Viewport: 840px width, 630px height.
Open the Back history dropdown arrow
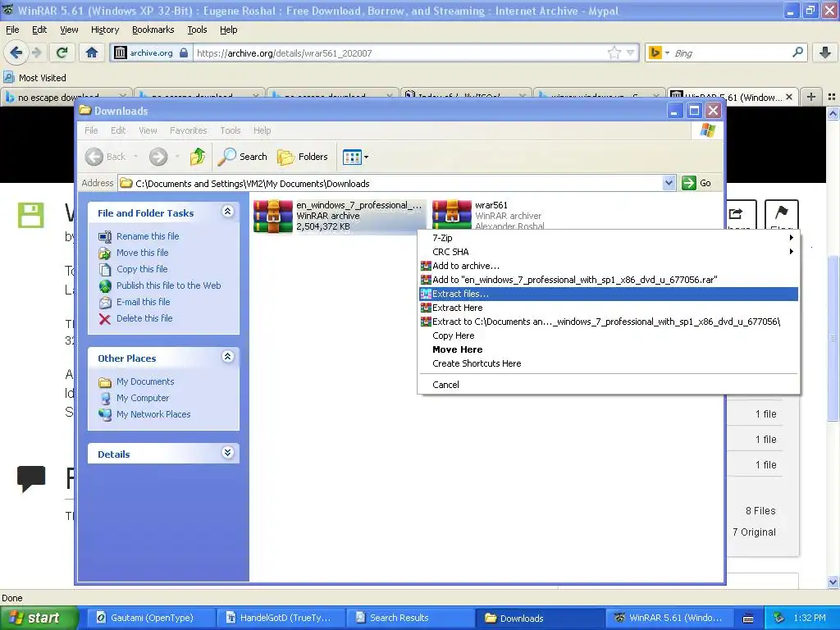tap(135, 157)
